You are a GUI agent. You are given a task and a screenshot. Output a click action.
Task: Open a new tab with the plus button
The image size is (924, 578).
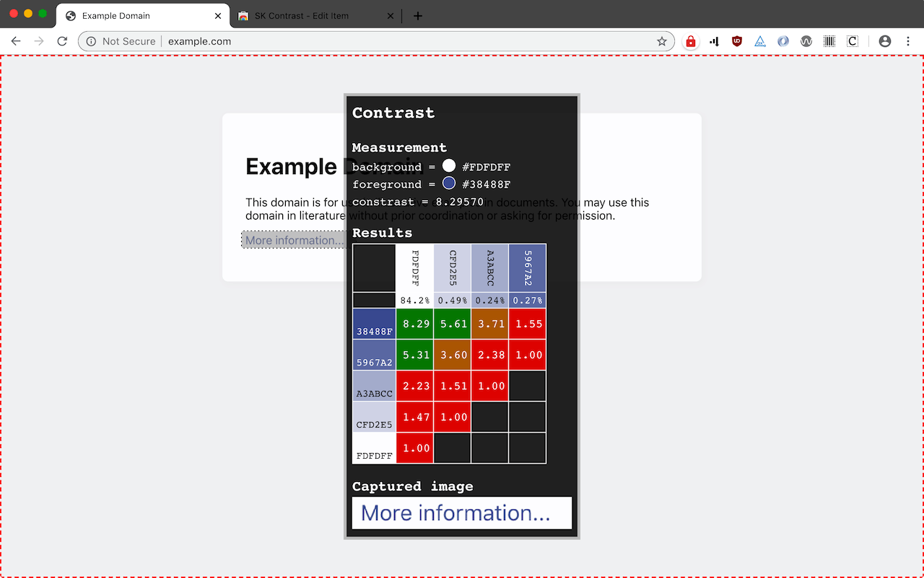pos(417,16)
